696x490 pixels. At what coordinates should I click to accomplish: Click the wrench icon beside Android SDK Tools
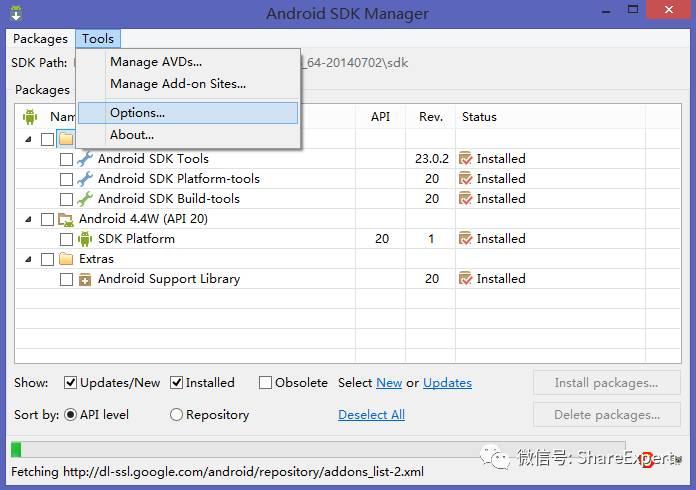[x=85, y=158]
